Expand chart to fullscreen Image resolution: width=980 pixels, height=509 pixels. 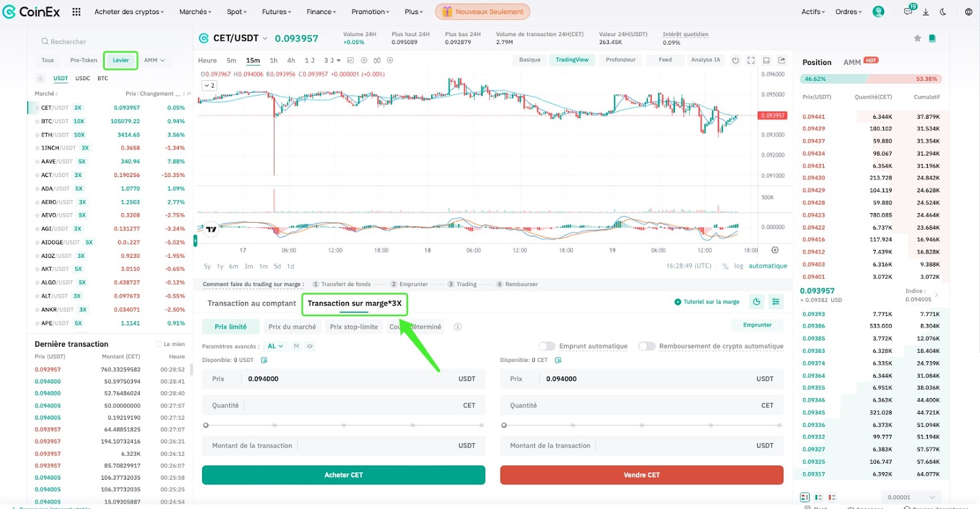[751, 60]
